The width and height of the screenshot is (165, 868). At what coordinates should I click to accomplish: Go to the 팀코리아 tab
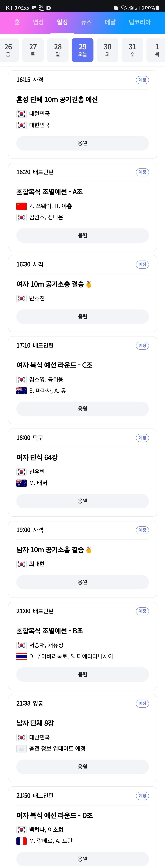pos(140,22)
